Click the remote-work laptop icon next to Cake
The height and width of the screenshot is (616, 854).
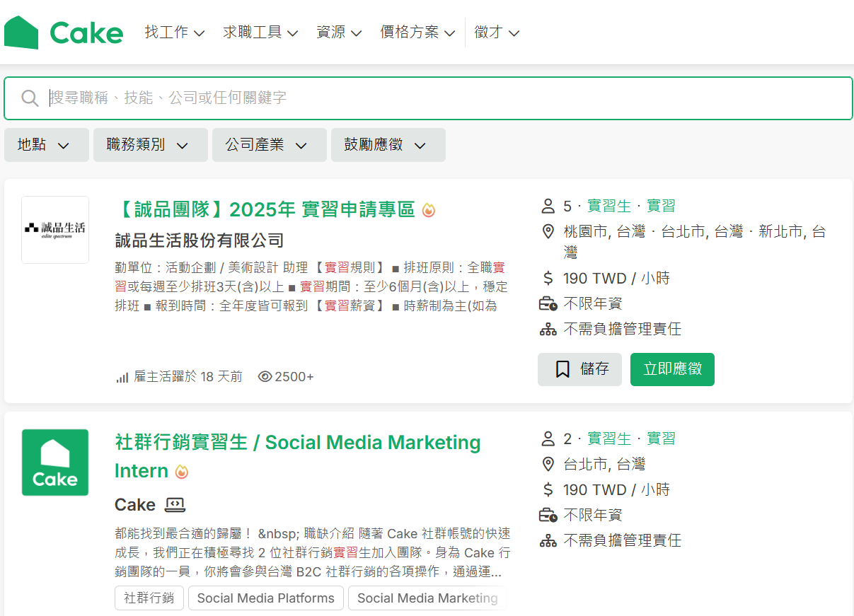(x=175, y=505)
